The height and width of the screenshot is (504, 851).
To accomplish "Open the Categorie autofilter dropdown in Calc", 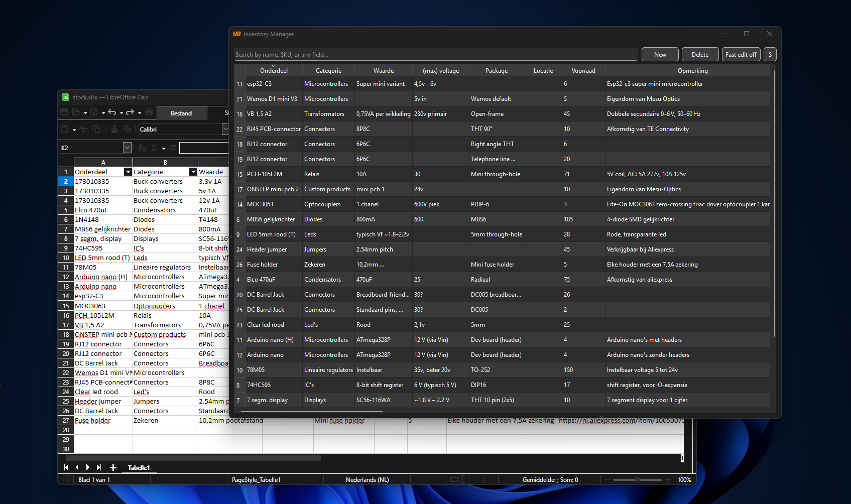I will (x=193, y=172).
